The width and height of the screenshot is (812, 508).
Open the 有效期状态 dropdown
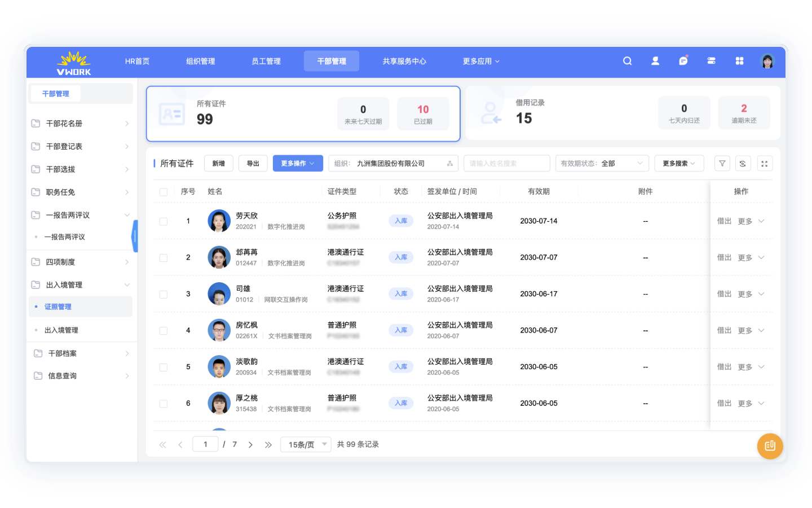602,163
